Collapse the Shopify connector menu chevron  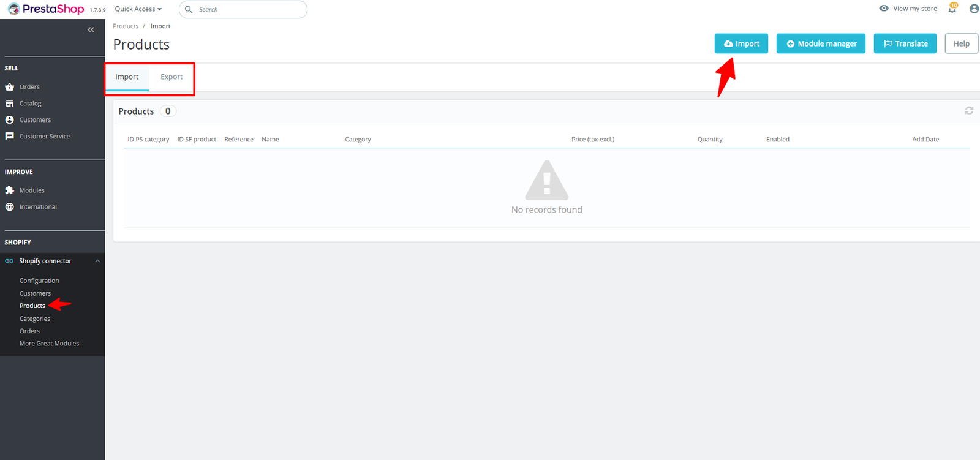[x=97, y=261]
